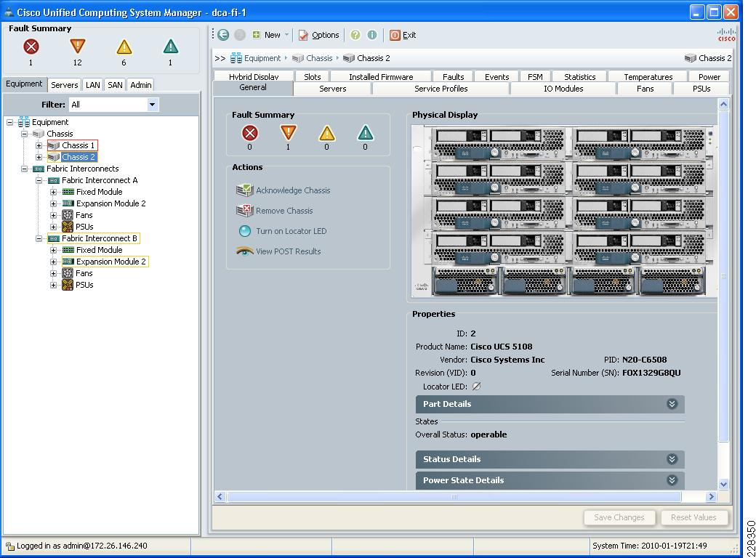Click the info about icon in toolbar
Image resolution: width=756 pixels, height=558 pixels.
point(372,35)
